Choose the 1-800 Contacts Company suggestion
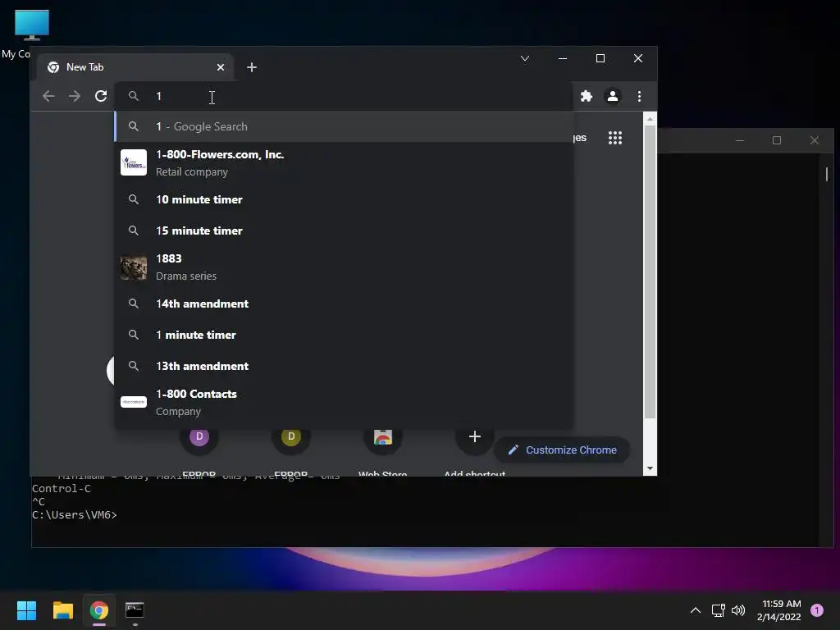This screenshot has width=840, height=630. pos(344,402)
